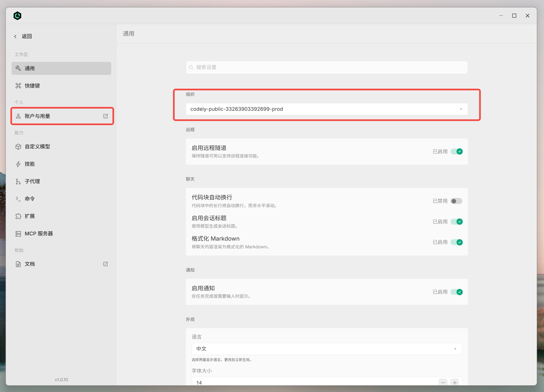Switch off the 启用通知 toggle

[x=457, y=292]
